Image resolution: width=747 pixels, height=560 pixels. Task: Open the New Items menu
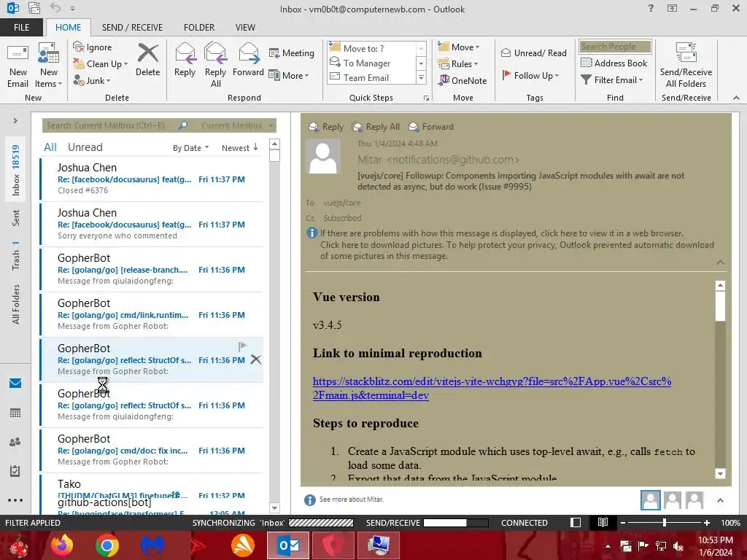(x=49, y=66)
